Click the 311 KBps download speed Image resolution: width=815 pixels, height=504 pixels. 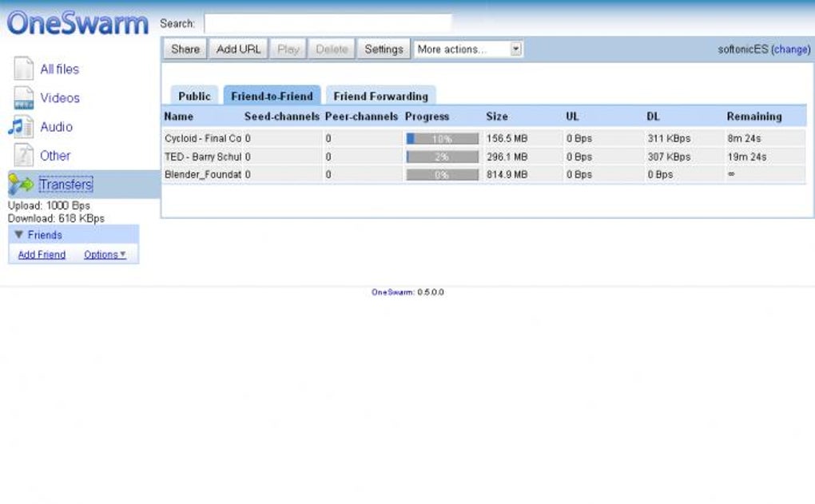(x=669, y=138)
